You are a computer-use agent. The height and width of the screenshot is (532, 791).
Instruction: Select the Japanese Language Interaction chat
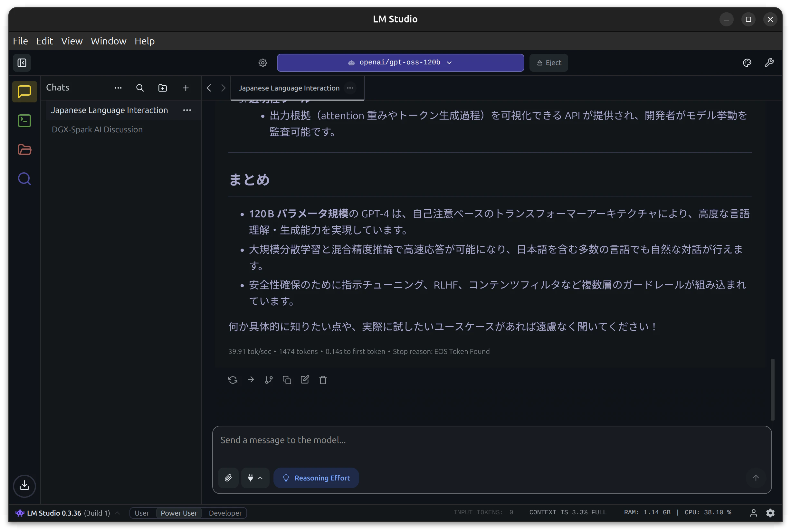(123, 110)
